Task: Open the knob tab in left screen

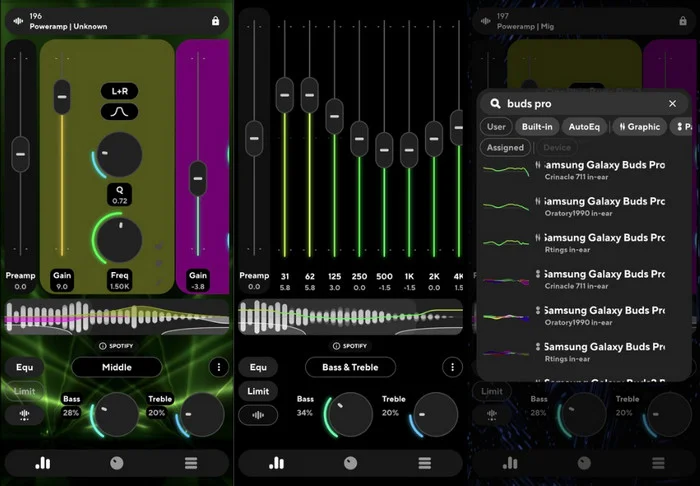Action: 117,463
